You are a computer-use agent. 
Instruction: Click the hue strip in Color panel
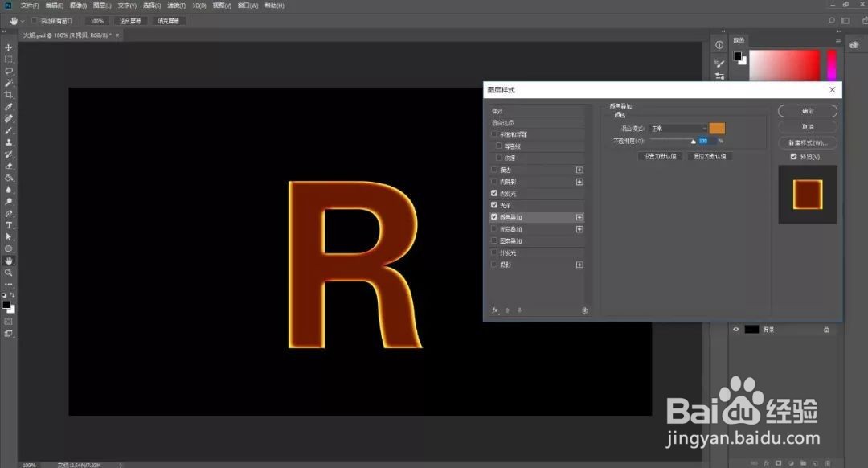pos(832,65)
